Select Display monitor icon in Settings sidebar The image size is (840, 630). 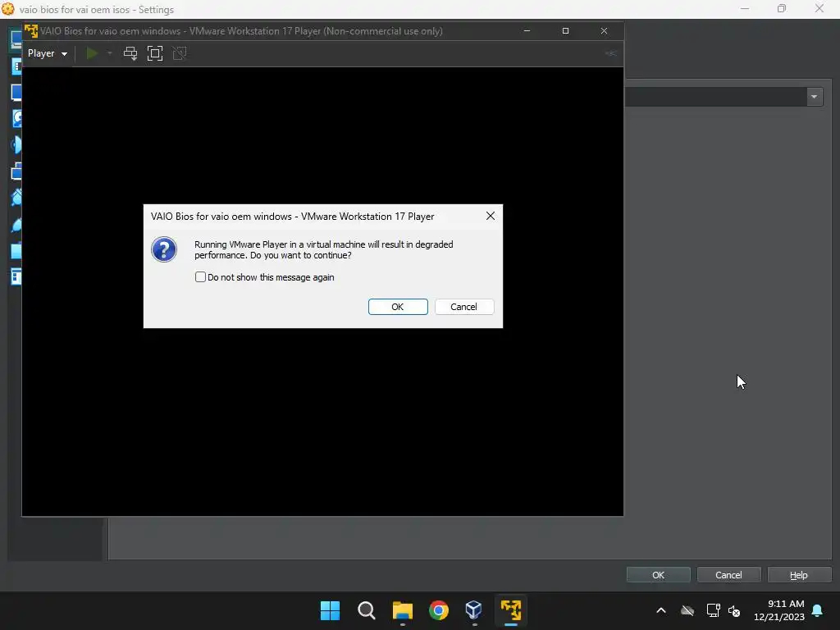(16, 93)
